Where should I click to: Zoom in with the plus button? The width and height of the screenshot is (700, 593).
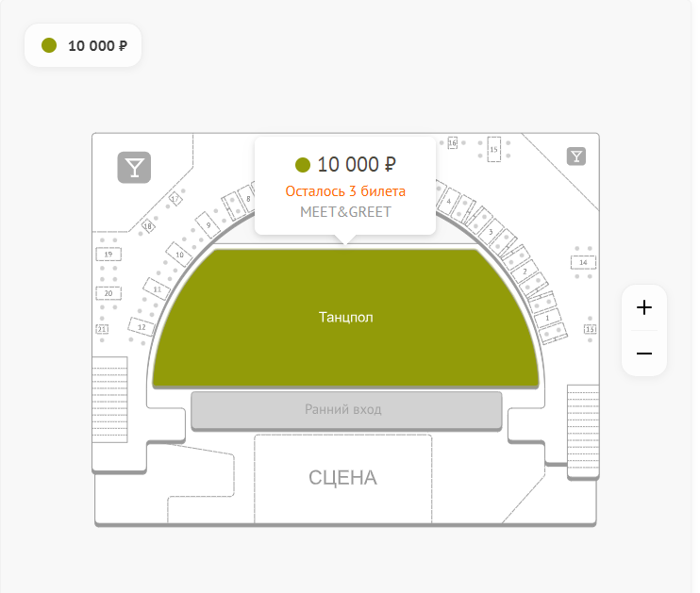click(644, 307)
